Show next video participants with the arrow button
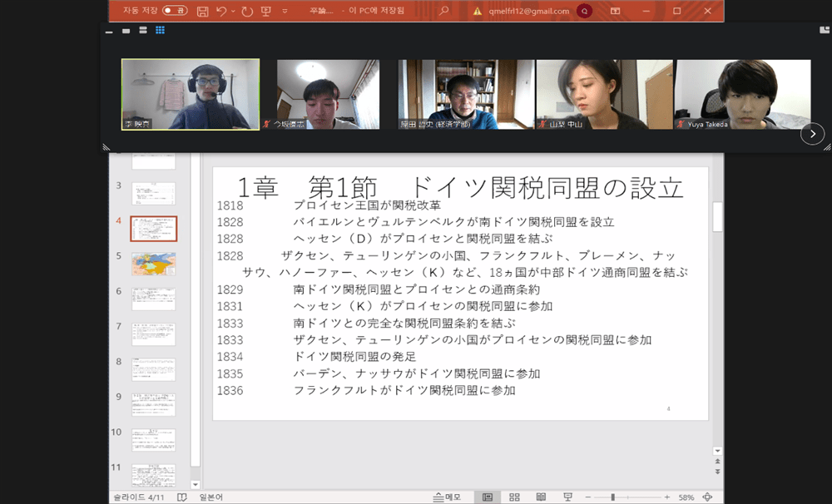 point(812,133)
